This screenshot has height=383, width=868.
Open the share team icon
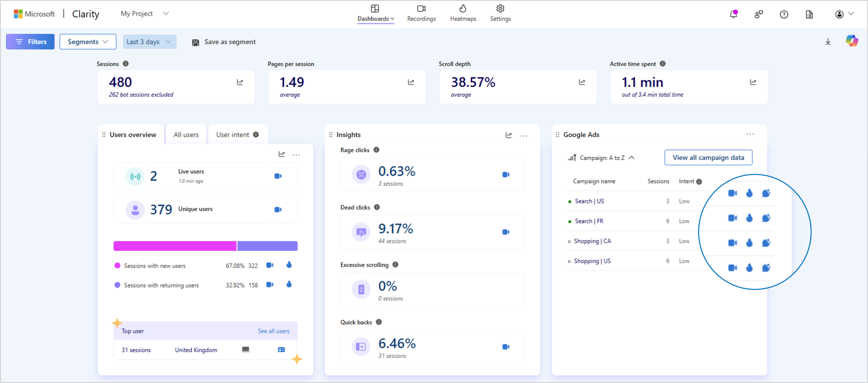tap(759, 14)
